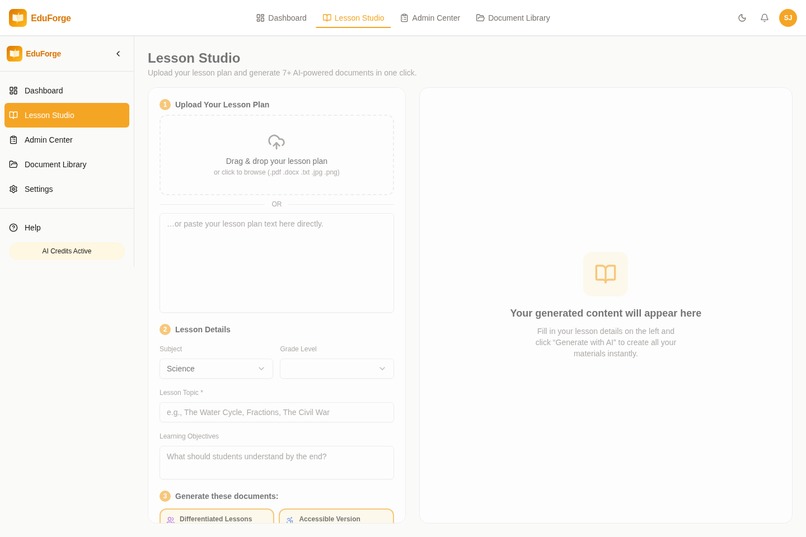Select Lesson Studio in the sidebar
This screenshot has width=806, height=537.
(x=67, y=115)
